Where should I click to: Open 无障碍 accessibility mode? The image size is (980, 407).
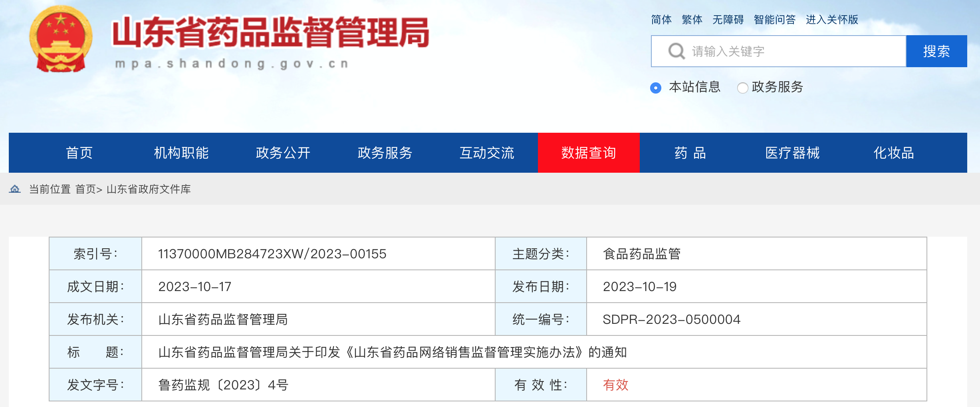point(728,20)
